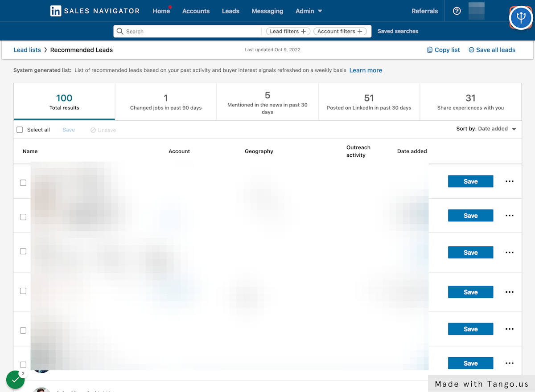The width and height of the screenshot is (535, 392).
Task: Select the 100 Total results tab
Action: click(64, 102)
